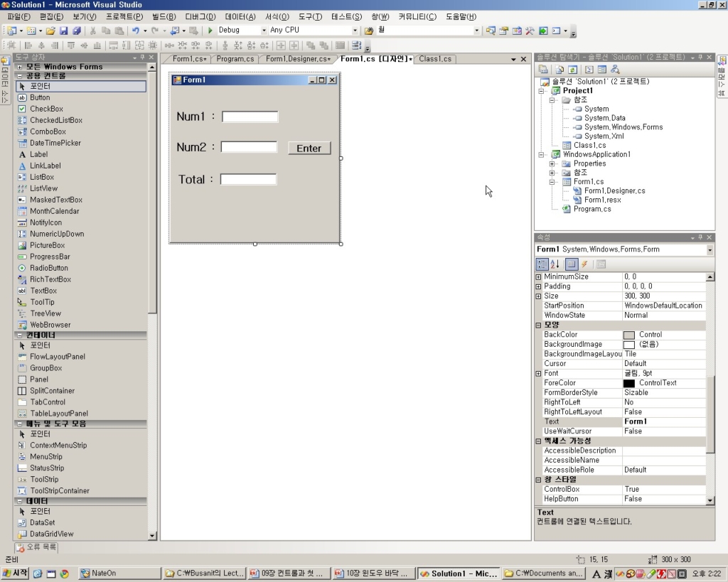
Task: Click the Refresh icon in Solution Explorer toolbar
Action: [x=573, y=70]
